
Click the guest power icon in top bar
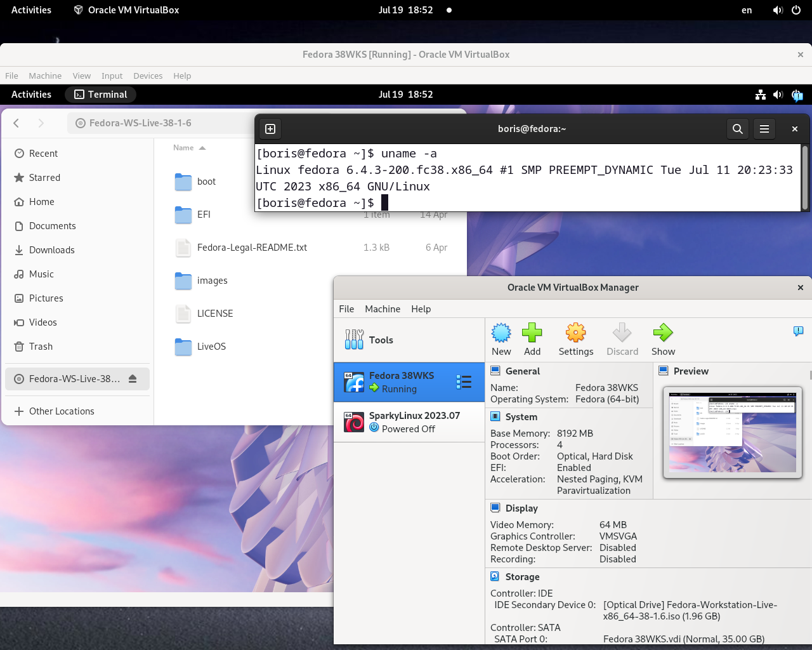click(797, 95)
